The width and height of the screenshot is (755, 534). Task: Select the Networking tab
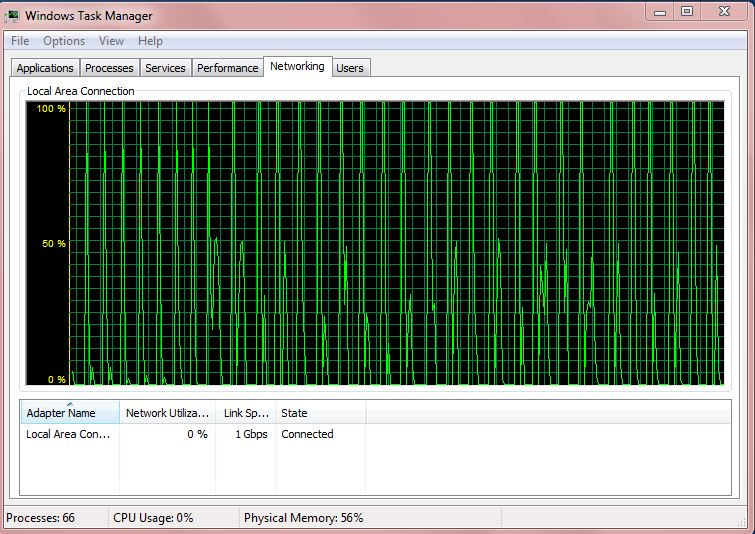click(297, 66)
